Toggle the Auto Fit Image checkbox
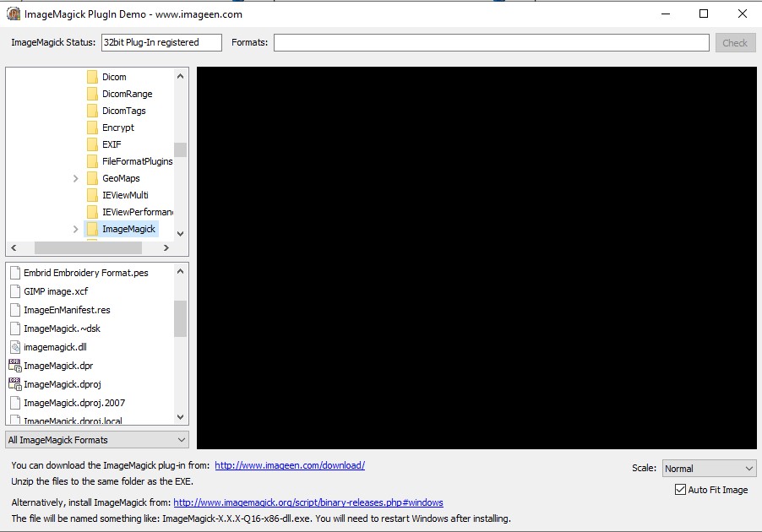The height and width of the screenshot is (532, 762). click(680, 489)
